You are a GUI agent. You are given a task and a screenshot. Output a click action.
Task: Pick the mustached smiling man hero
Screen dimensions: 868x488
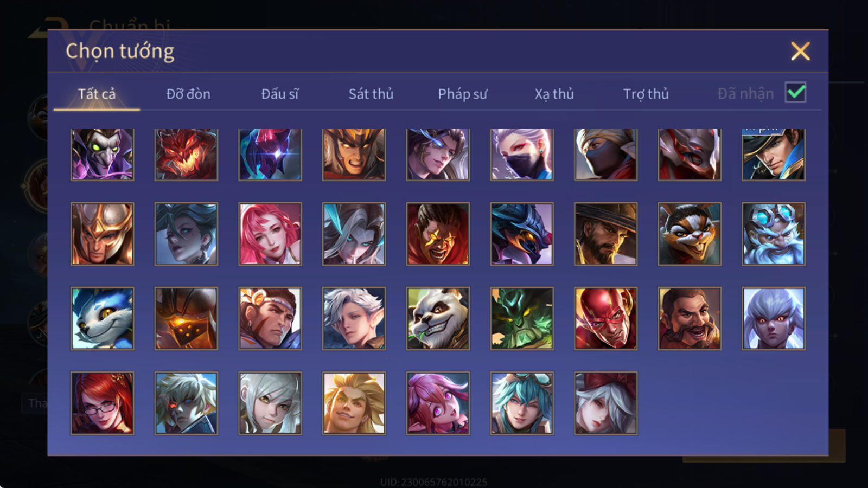690,318
